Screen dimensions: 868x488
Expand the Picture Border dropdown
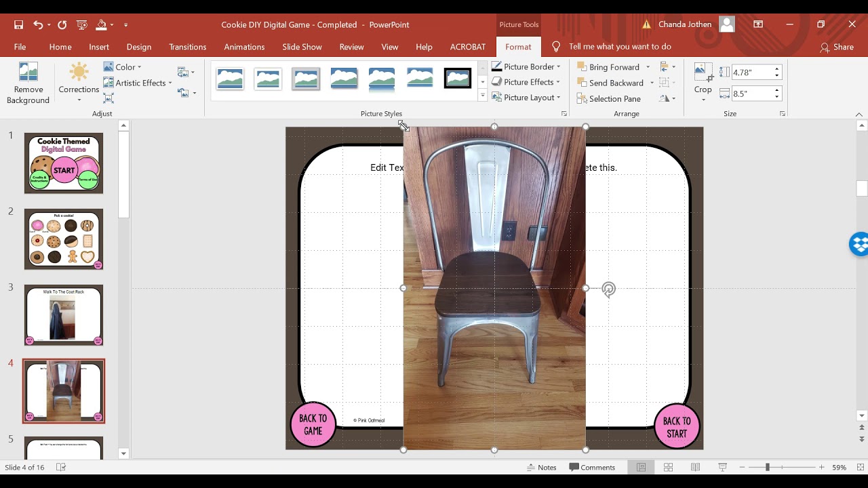558,66
